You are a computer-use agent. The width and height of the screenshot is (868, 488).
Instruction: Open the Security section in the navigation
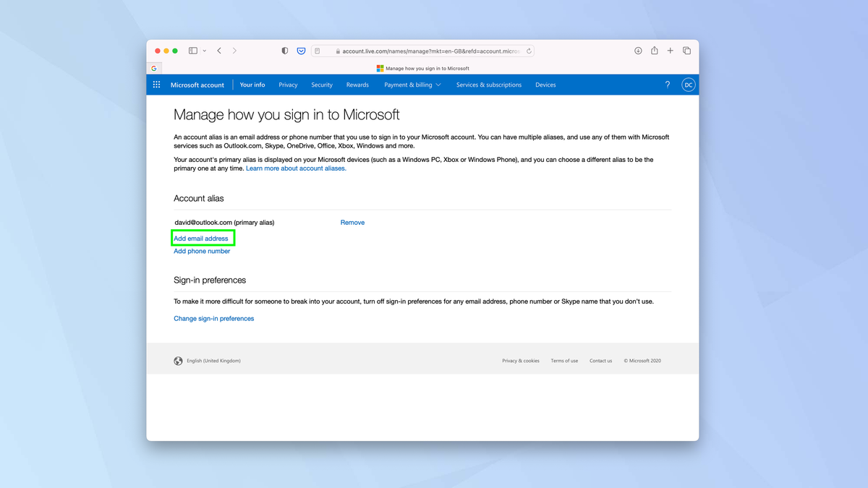321,85
